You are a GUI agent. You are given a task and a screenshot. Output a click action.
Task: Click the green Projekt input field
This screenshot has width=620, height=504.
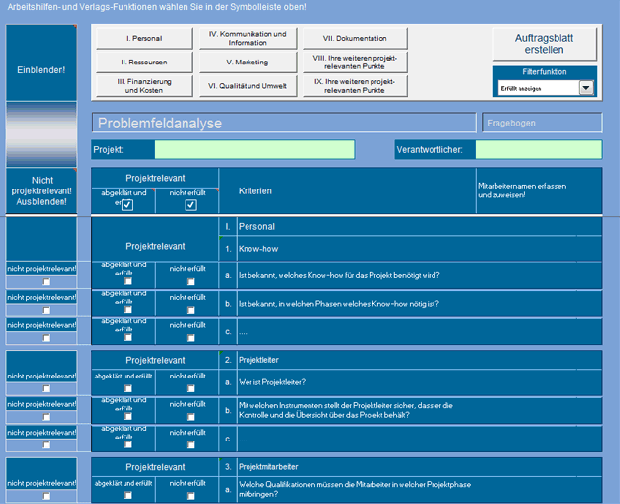click(x=254, y=150)
